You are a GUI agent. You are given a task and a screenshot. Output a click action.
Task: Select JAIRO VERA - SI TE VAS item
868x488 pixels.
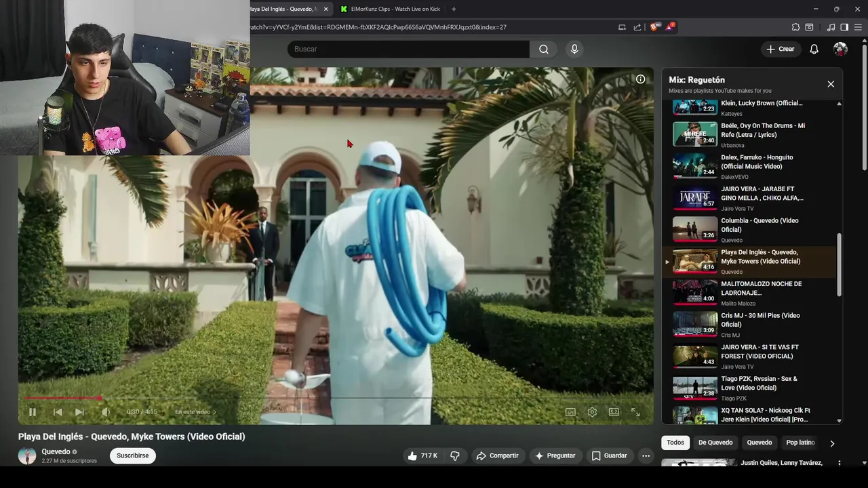pyautogui.click(x=749, y=356)
